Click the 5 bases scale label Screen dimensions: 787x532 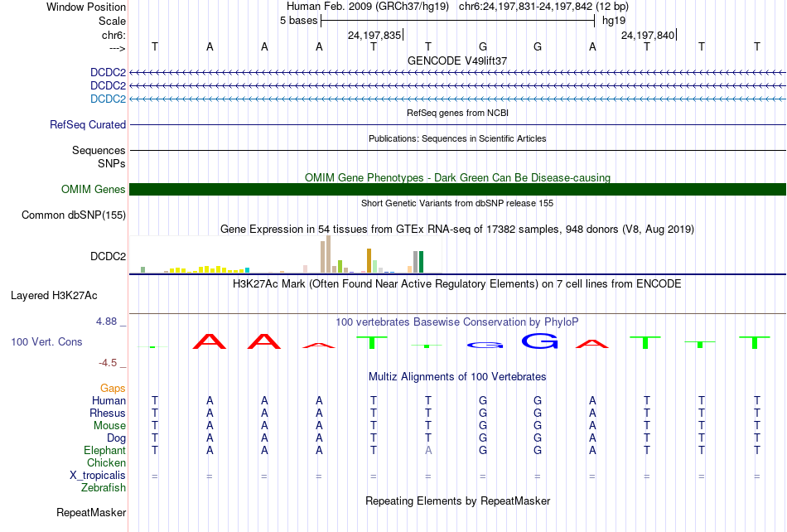pos(298,21)
